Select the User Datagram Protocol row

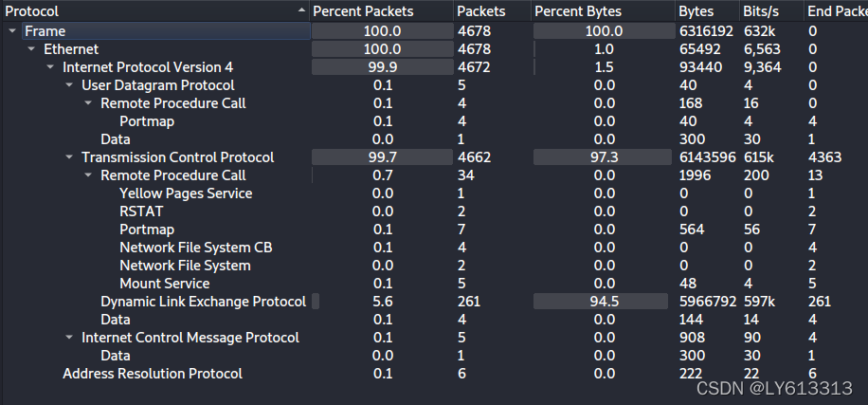[434, 85]
